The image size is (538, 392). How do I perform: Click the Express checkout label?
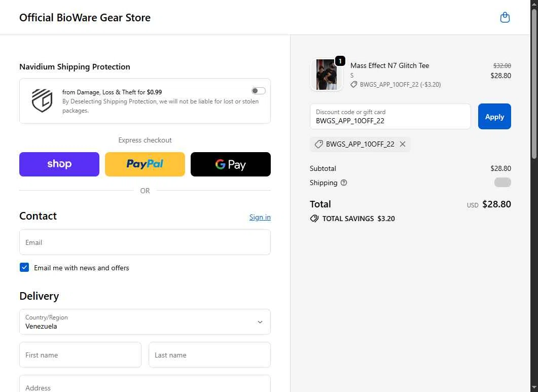145,140
